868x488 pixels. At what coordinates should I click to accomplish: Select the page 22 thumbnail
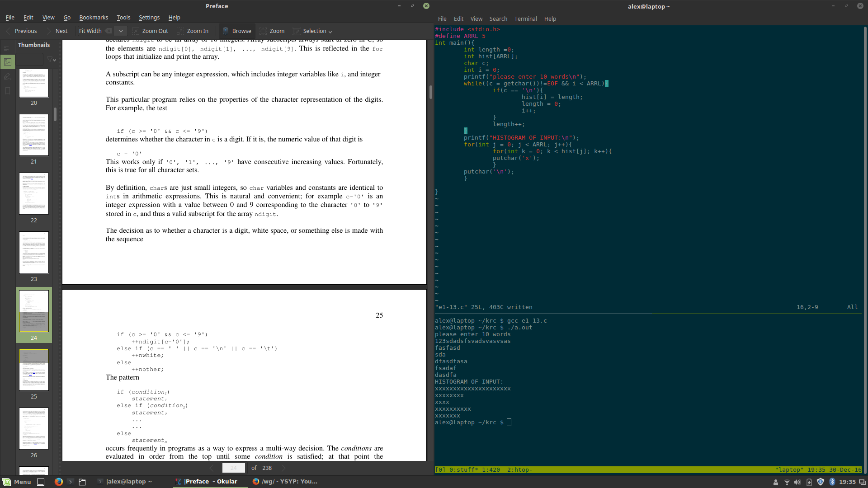(x=34, y=194)
